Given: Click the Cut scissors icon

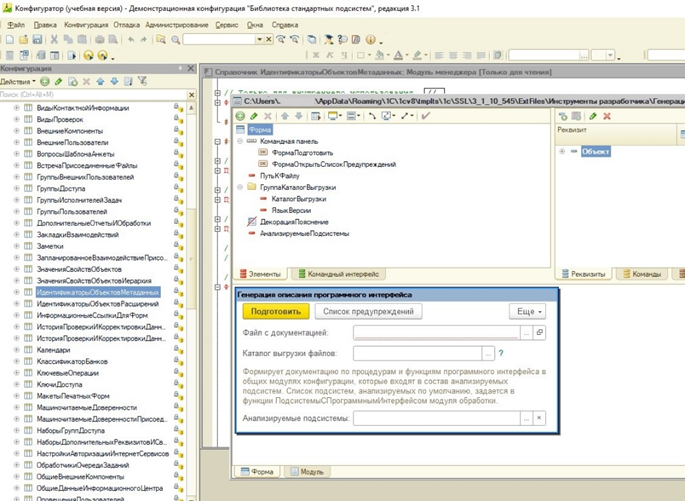Looking at the screenshot, I should 54,40.
